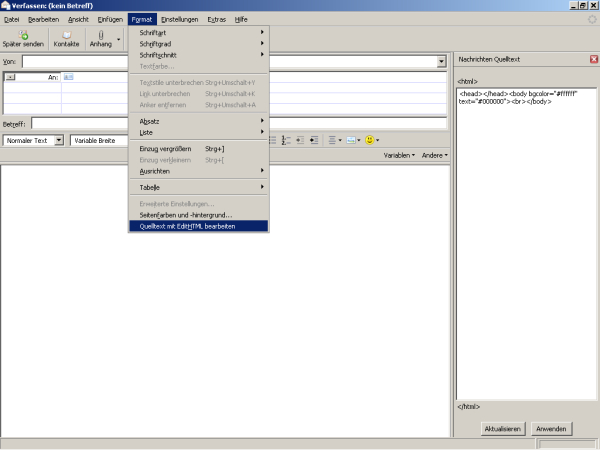Viewport: 600px width, 450px height.
Task: Select Quelltext mit EditHTML bearbeiten
Action: pyautogui.click(x=199, y=226)
